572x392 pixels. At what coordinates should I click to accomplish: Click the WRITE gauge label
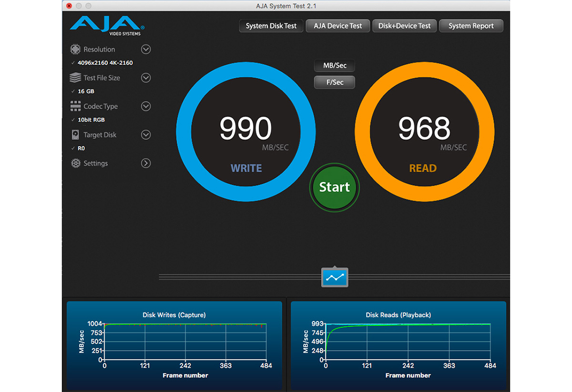pos(246,168)
